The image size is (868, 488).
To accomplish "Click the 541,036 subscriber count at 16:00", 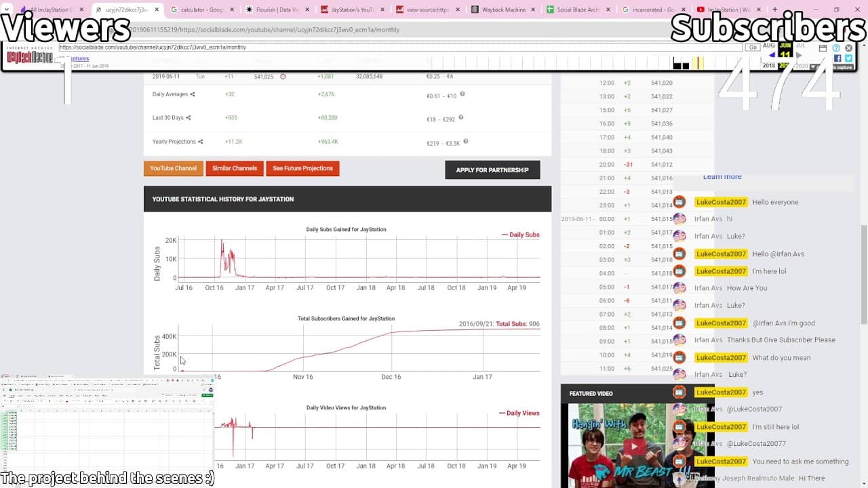I will (662, 124).
